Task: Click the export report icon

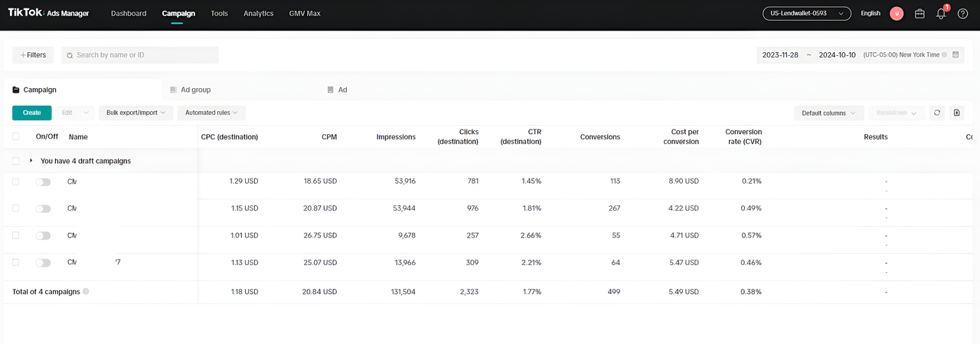Action: click(x=956, y=113)
